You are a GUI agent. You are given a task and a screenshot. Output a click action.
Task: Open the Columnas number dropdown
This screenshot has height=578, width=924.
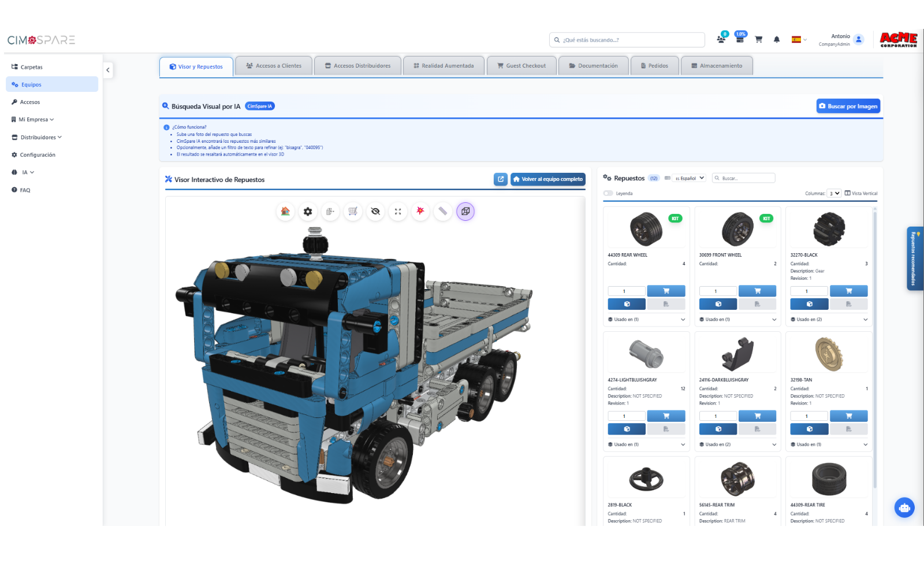[834, 194]
